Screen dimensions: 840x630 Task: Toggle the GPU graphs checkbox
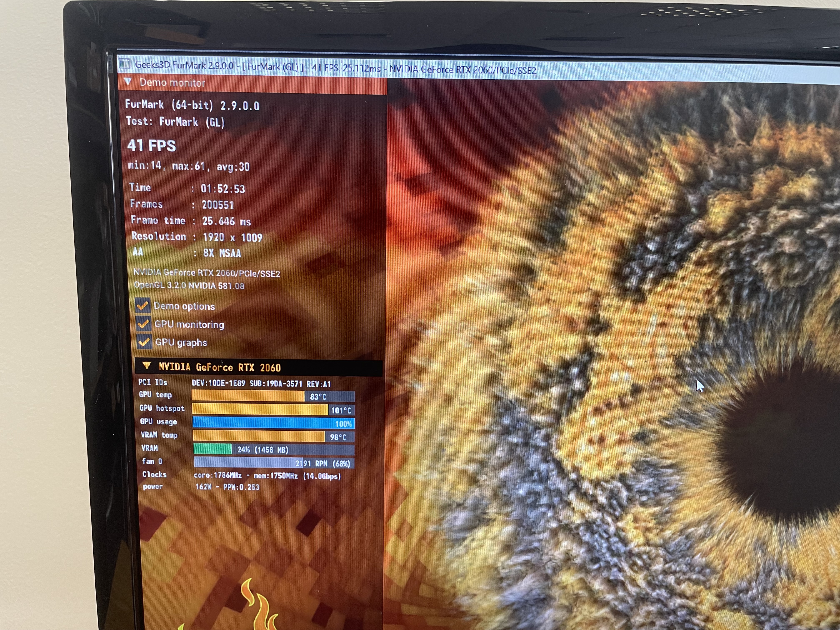tap(144, 342)
